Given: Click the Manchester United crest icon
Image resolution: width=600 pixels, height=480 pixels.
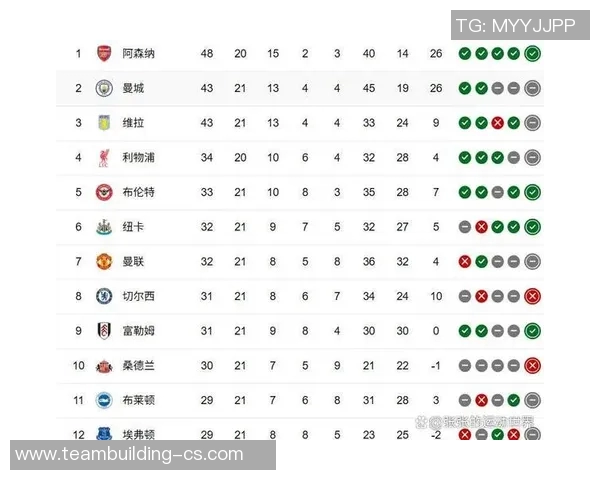Looking at the screenshot, I should coord(104,261).
